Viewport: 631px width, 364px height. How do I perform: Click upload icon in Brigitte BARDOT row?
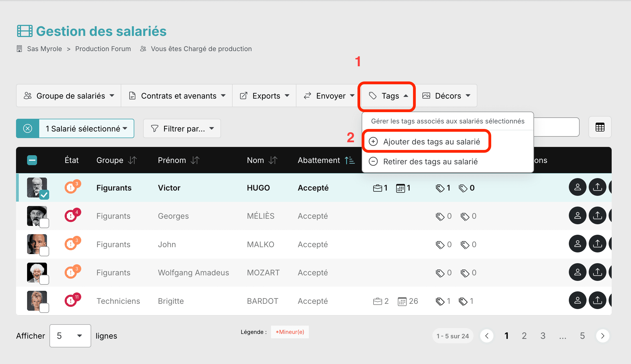597,300
